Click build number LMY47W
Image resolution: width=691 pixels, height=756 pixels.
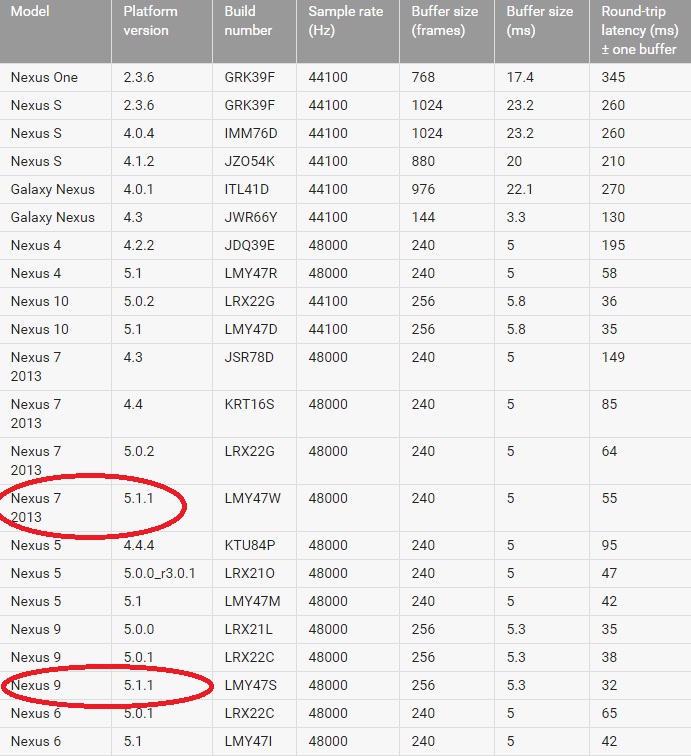click(253, 498)
